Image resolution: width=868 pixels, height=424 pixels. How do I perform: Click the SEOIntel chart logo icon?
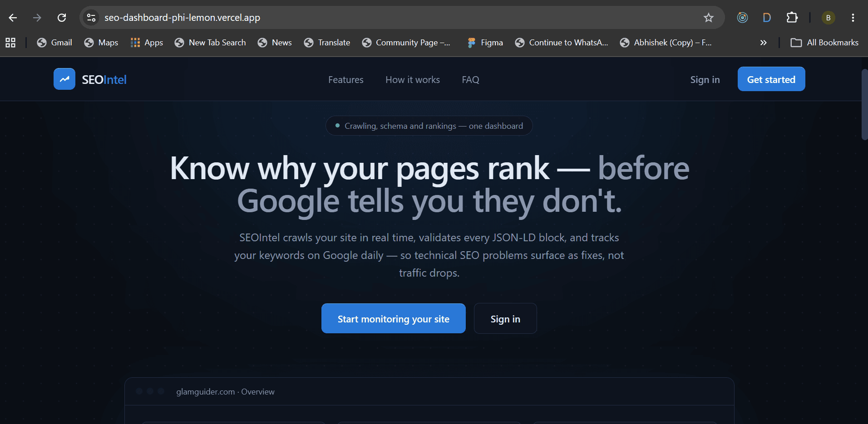64,79
